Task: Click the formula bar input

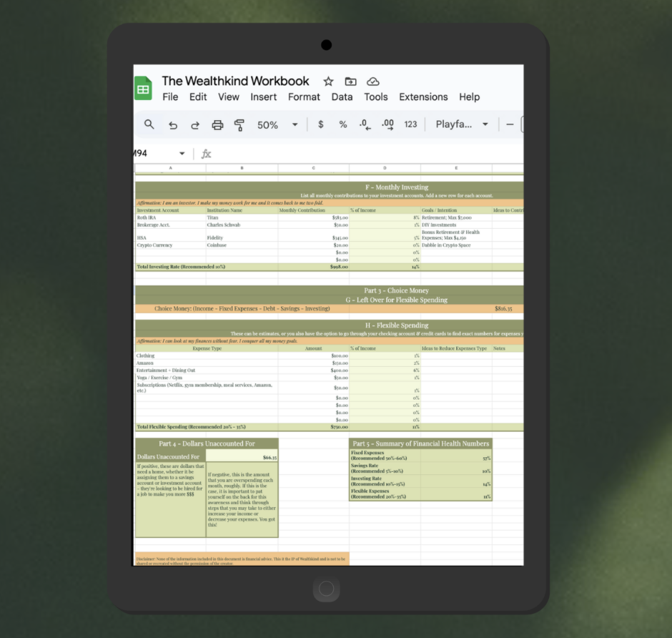Action: pyautogui.click(x=369, y=154)
